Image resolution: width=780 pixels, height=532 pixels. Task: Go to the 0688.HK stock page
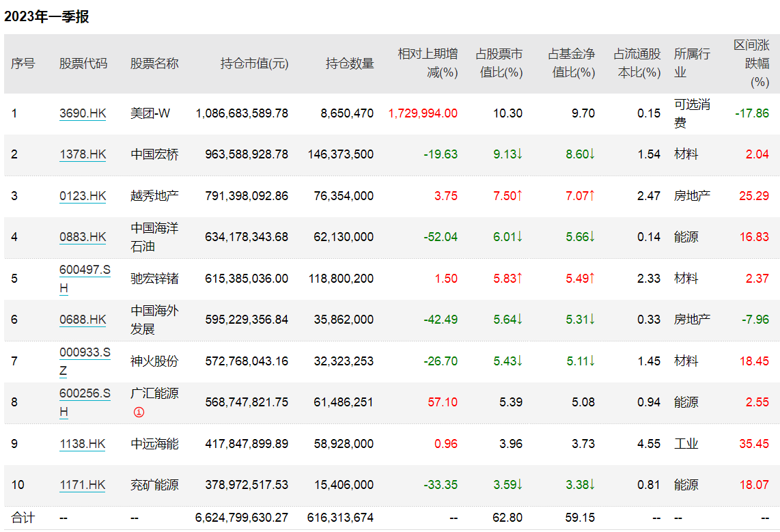(83, 320)
